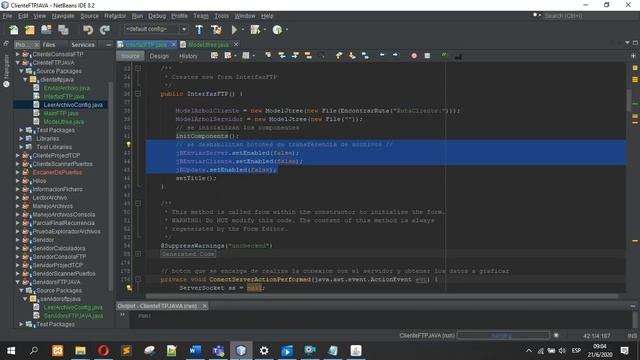Toggle Rectangular Selection in the editor toolbar

[322, 56]
